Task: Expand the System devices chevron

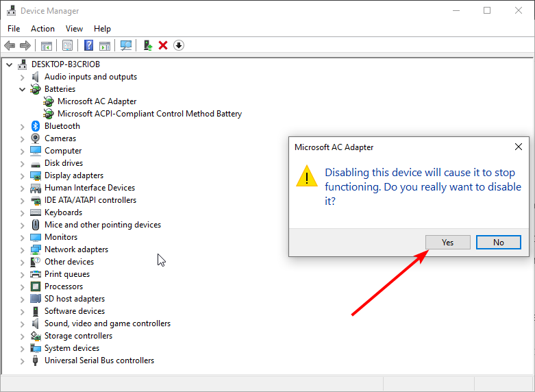Action: pos(22,349)
